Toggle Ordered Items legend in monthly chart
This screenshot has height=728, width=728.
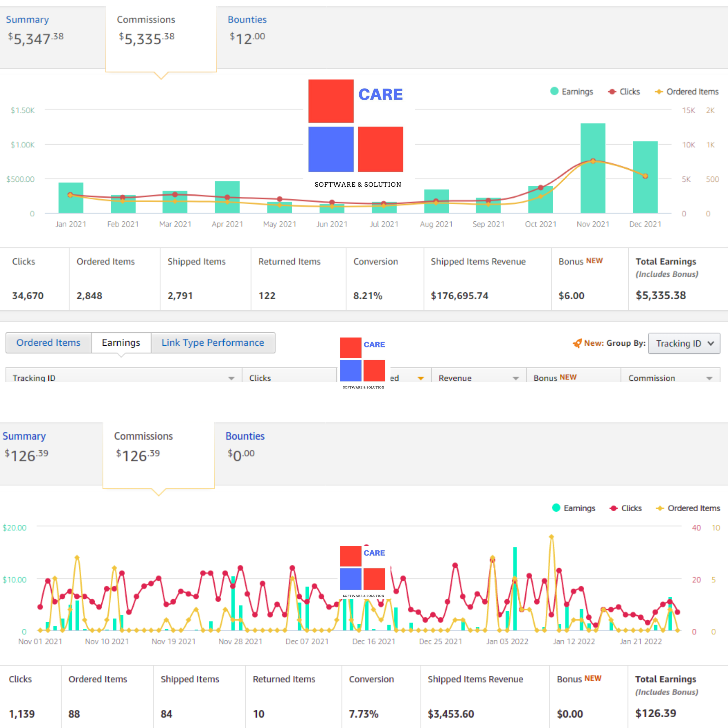pyautogui.click(x=687, y=91)
